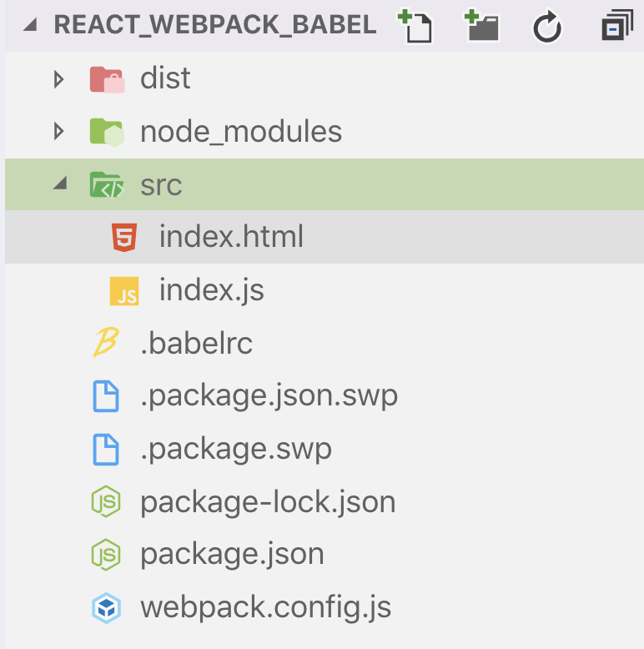Click the webpack cube icon

[107, 608]
